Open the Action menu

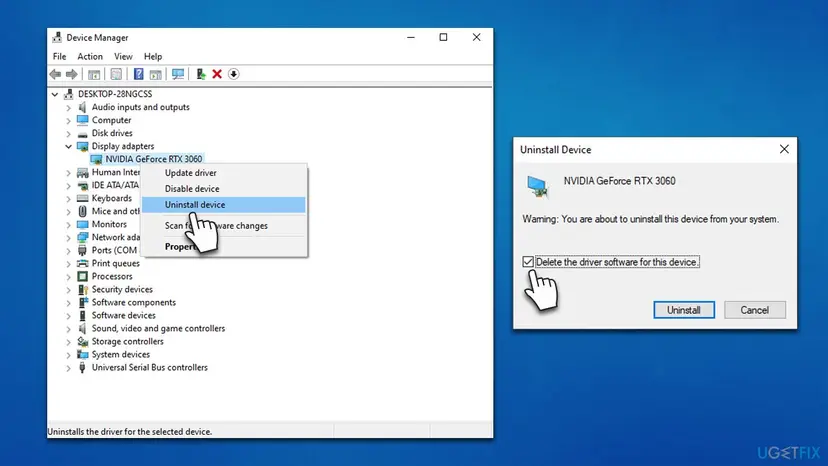click(90, 57)
